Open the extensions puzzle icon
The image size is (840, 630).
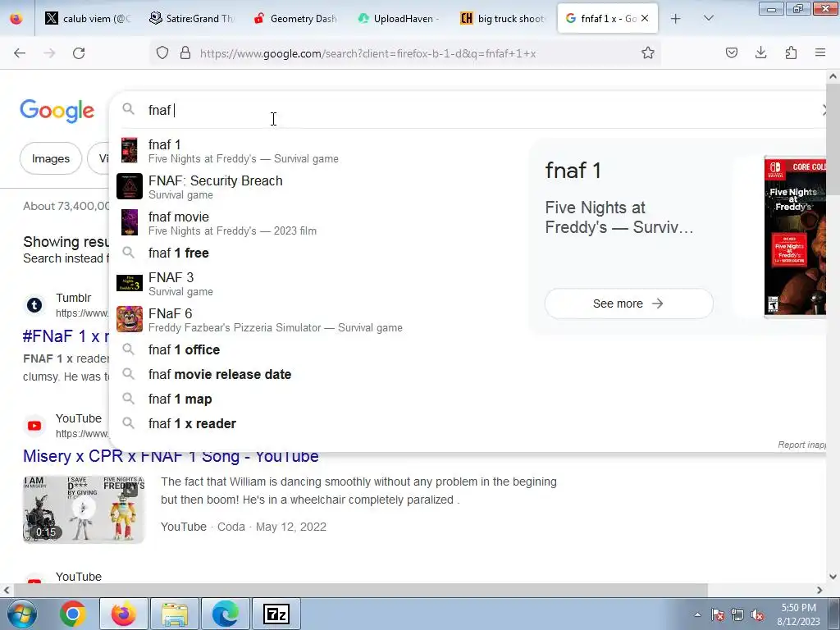pos(791,53)
